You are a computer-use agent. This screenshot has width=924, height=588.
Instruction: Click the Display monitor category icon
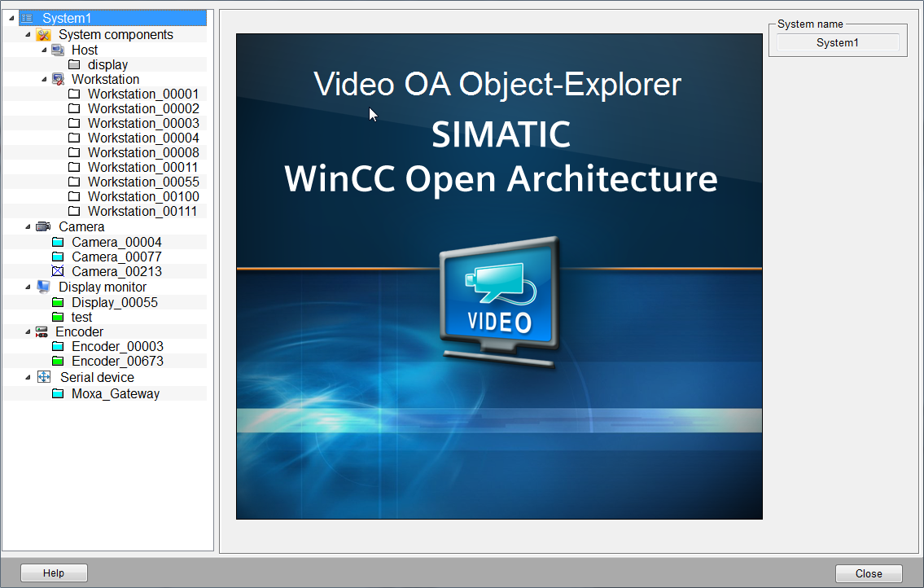point(44,287)
